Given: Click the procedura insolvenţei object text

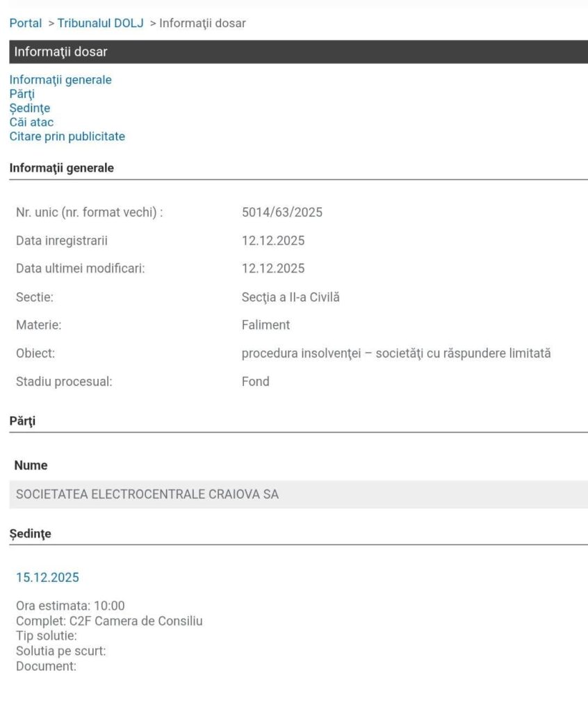Looking at the screenshot, I should (x=396, y=353).
